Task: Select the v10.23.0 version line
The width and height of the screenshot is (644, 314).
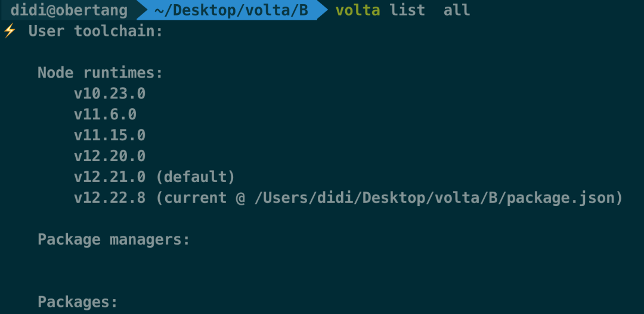Action: coord(110,94)
